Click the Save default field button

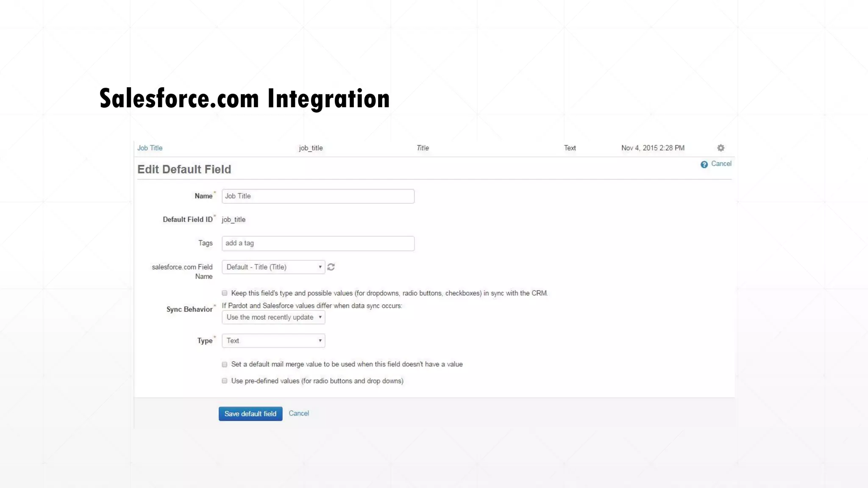tap(250, 414)
